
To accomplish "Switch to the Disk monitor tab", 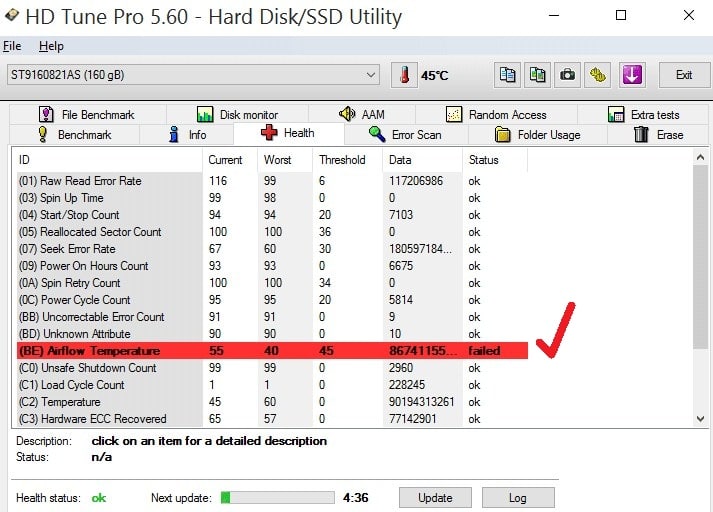I will click(237, 114).
